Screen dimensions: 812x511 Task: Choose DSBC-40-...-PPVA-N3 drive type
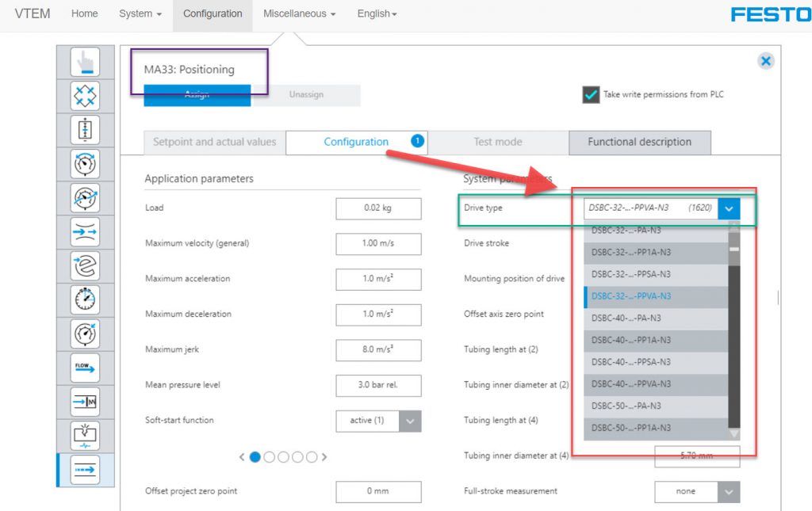click(x=656, y=383)
